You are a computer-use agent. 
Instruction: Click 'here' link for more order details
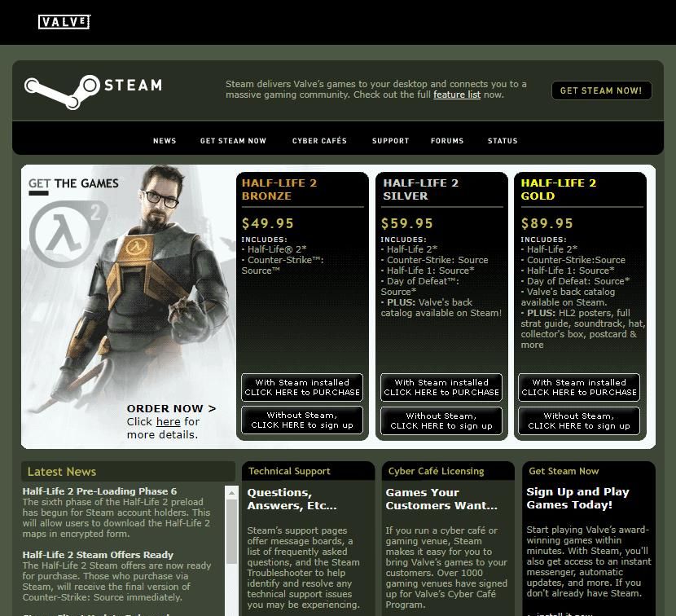[x=168, y=421]
